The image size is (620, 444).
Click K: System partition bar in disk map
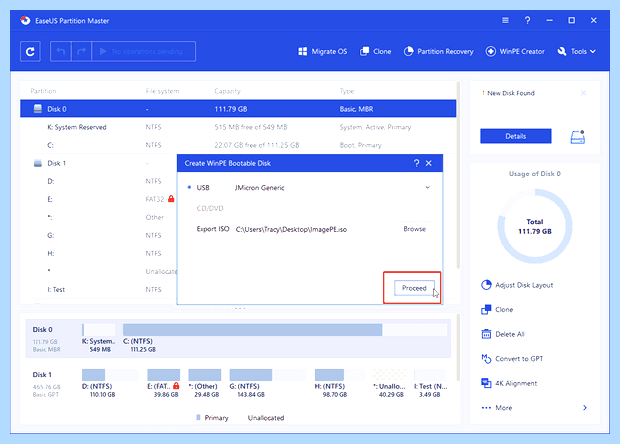(98, 330)
